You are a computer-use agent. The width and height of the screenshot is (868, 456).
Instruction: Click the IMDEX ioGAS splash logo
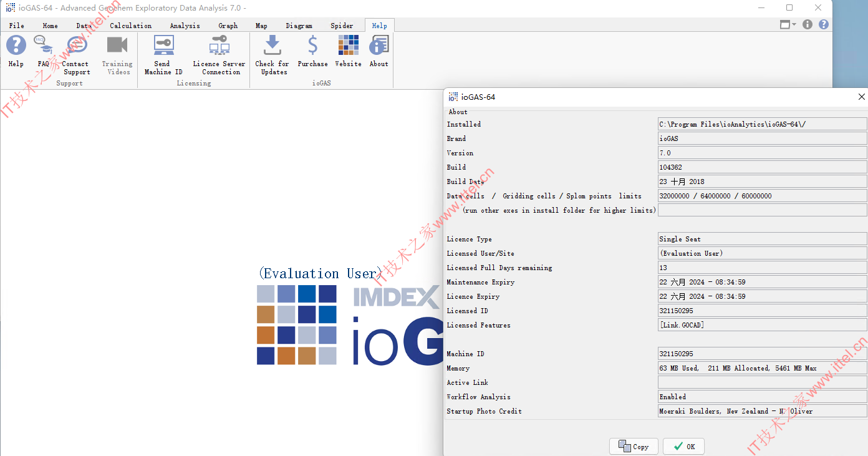tap(350, 324)
